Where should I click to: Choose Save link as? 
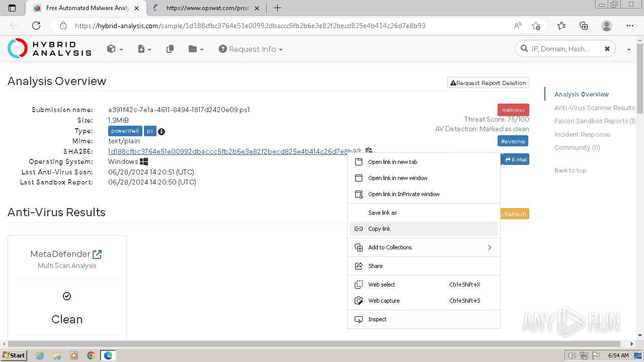[x=424, y=213]
